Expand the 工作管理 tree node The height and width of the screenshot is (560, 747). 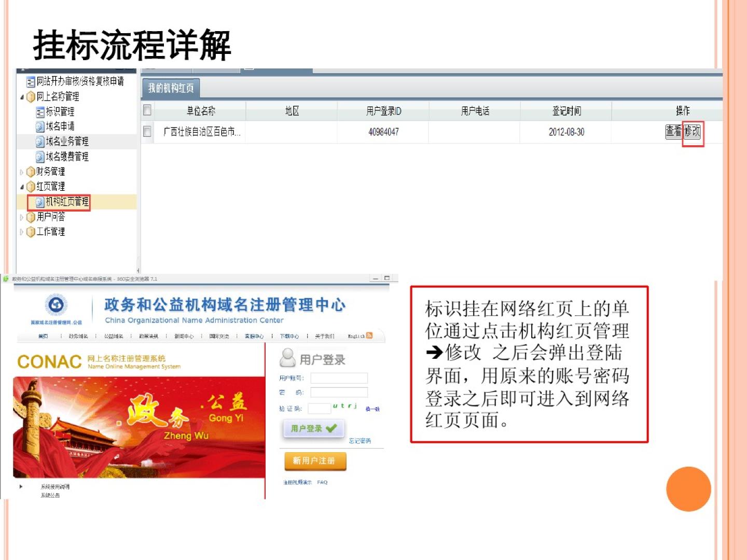click(22, 232)
